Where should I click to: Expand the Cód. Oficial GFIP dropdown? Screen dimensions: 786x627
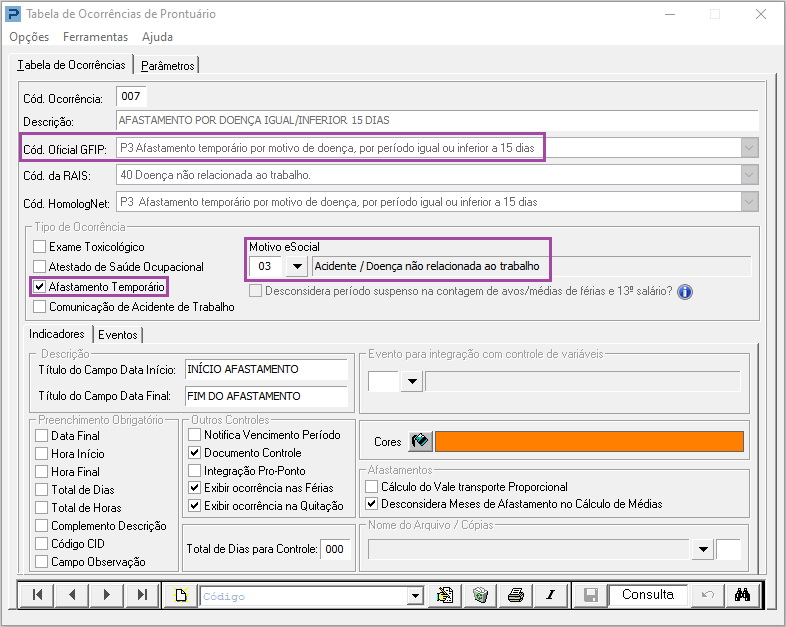pyautogui.click(x=748, y=148)
